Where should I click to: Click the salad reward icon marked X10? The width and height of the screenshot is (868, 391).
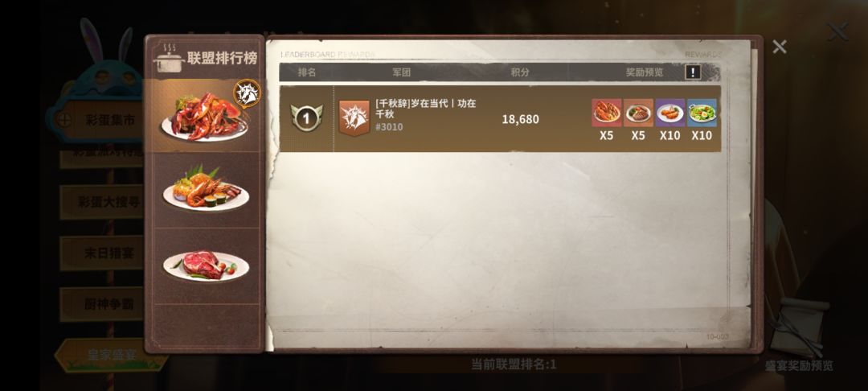point(702,113)
